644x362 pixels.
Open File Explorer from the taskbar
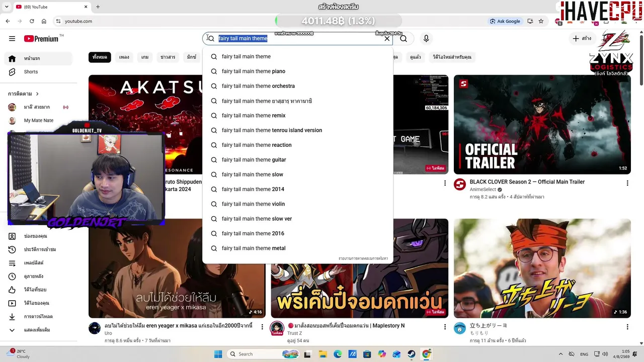coord(323,354)
